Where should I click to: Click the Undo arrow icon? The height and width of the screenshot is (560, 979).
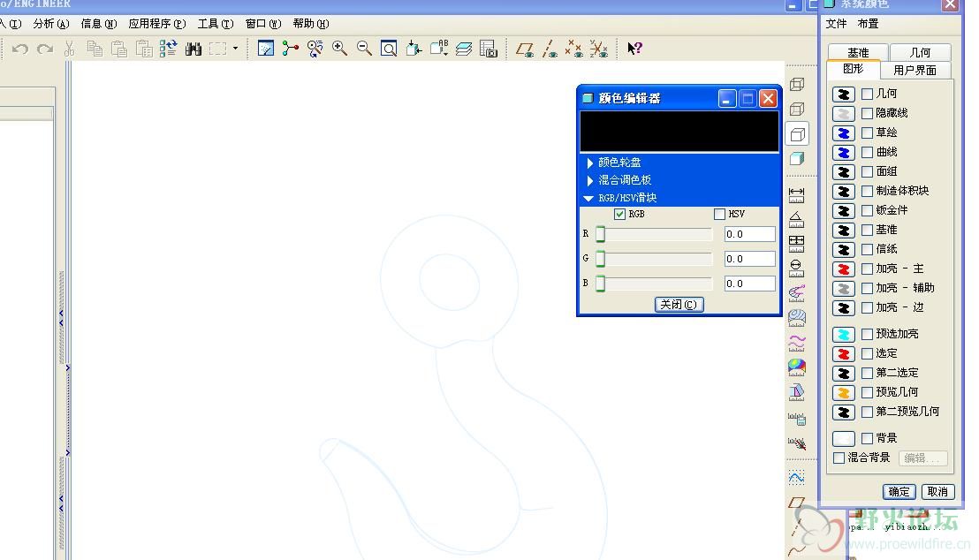[20, 49]
